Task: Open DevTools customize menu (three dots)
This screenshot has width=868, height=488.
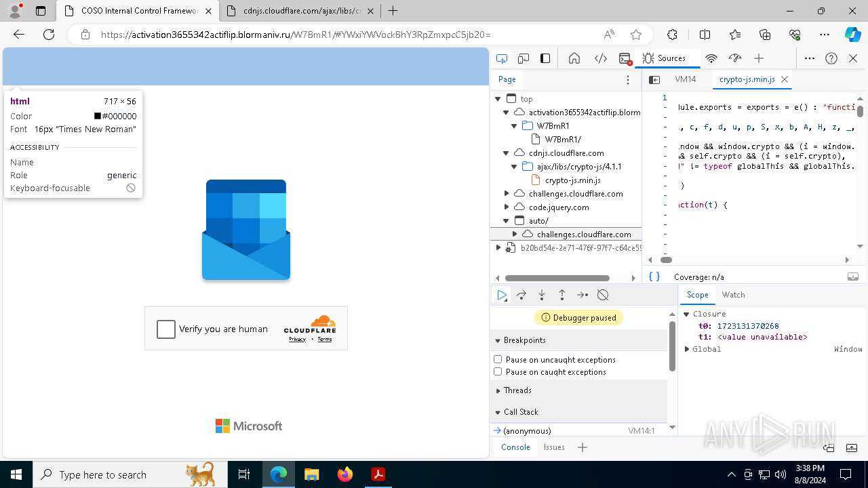Action: tap(810, 58)
